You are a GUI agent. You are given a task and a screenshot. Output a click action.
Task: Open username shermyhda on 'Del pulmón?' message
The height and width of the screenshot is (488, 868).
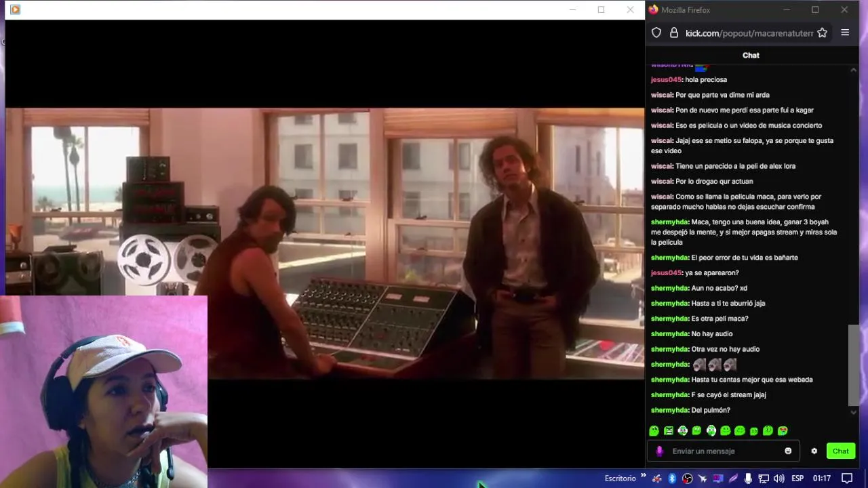(x=669, y=410)
